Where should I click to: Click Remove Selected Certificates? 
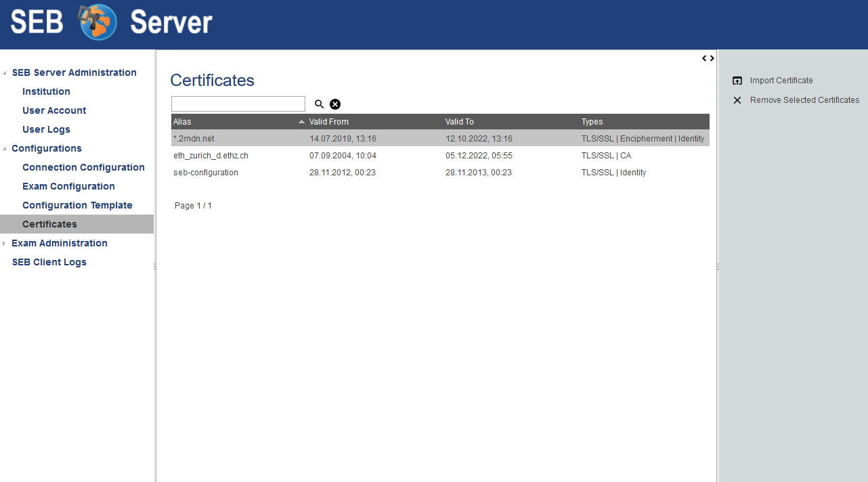click(x=804, y=100)
